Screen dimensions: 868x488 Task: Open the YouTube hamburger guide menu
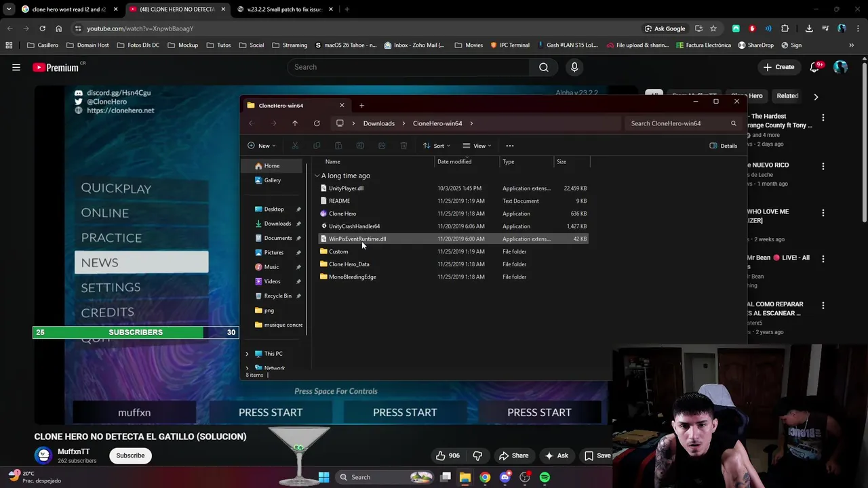16,67
